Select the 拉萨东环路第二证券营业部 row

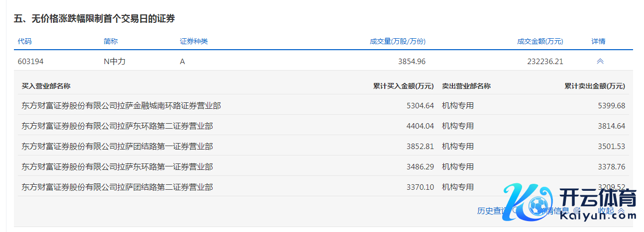[117, 126]
